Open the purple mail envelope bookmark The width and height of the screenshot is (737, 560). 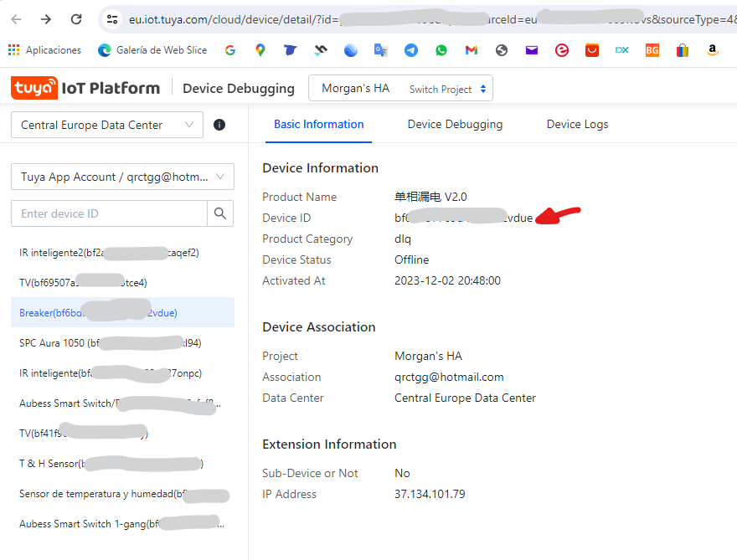click(x=532, y=50)
